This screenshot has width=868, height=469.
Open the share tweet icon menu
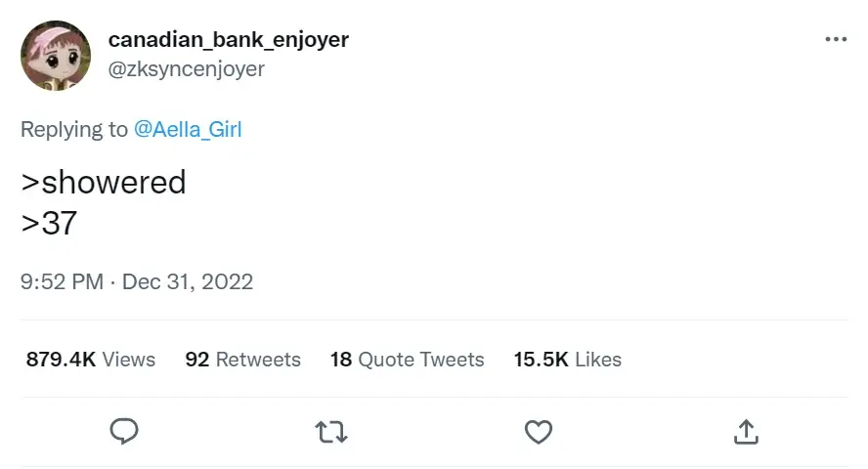746,431
